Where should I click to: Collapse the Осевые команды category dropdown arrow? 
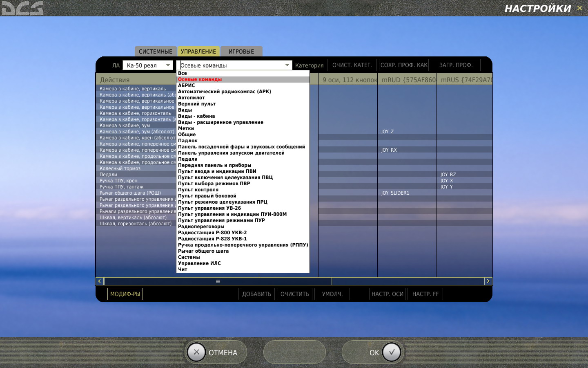[x=287, y=65]
